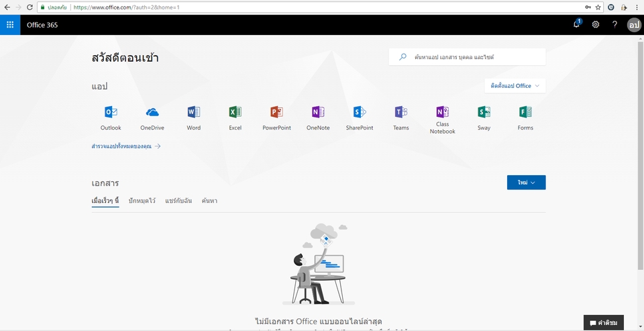View notifications via the bell icon

tap(577, 25)
